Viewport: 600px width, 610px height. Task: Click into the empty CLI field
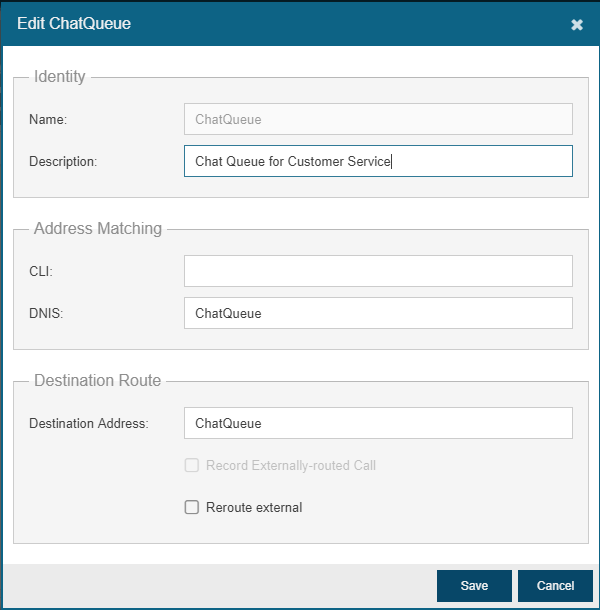[378, 271]
